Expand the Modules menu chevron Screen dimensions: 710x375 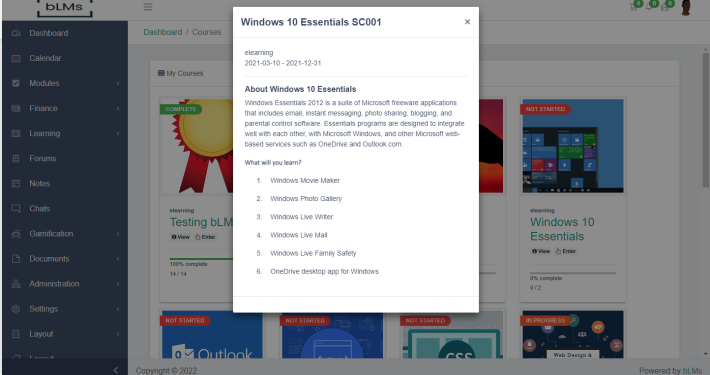pos(118,83)
